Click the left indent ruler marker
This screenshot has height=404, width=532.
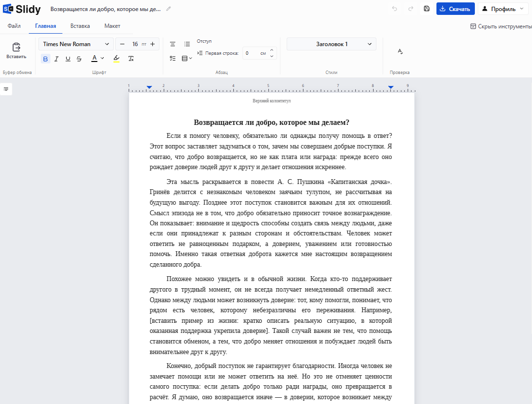coord(149,87)
